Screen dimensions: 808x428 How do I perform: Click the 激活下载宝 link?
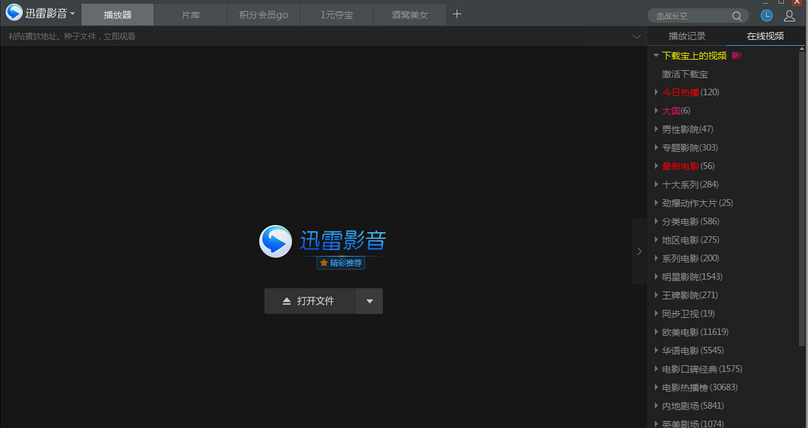click(684, 74)
